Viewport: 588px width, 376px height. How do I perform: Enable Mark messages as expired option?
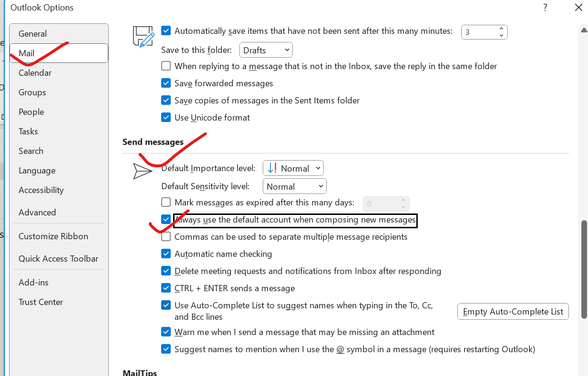166,203
